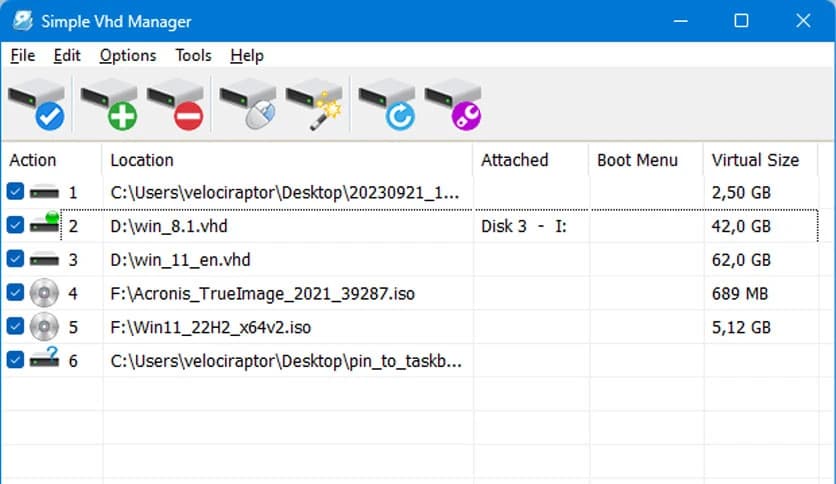Select the D:\win_8.1.vhd location entry
The height and width of the screenshot is (484, 836).
(x=169, y=226)
